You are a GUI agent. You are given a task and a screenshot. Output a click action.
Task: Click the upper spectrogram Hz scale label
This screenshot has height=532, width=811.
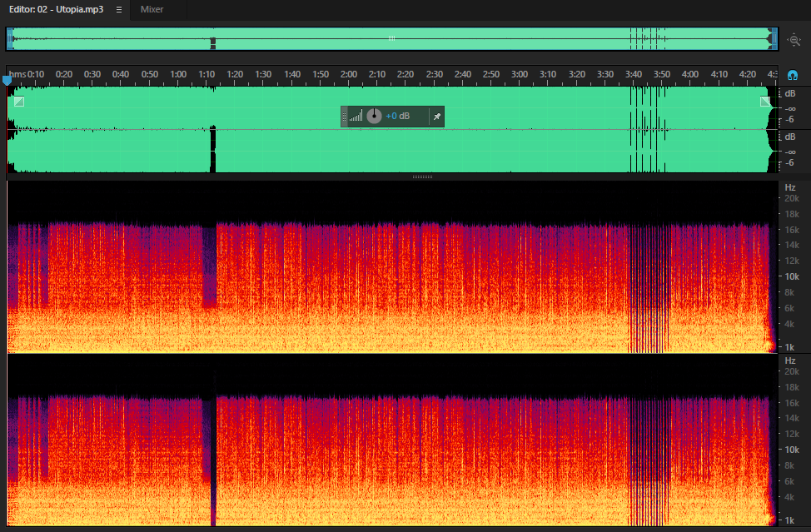pos(790,187)
